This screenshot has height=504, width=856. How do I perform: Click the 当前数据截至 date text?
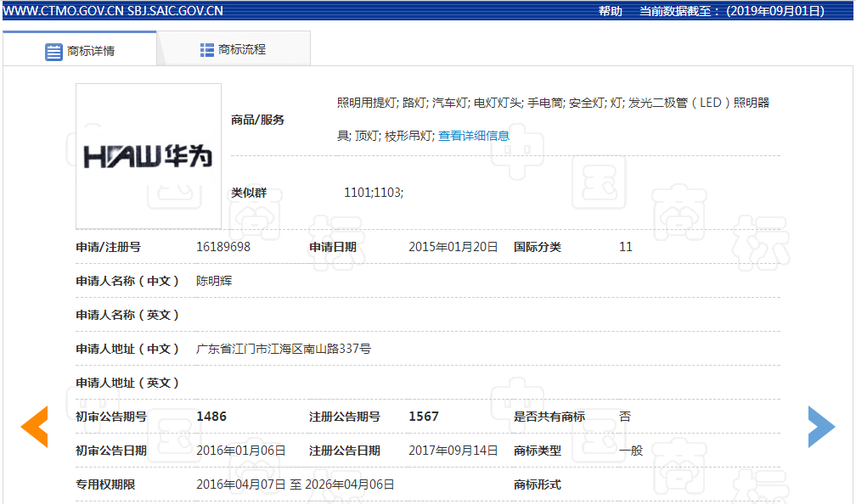(732, 11)
